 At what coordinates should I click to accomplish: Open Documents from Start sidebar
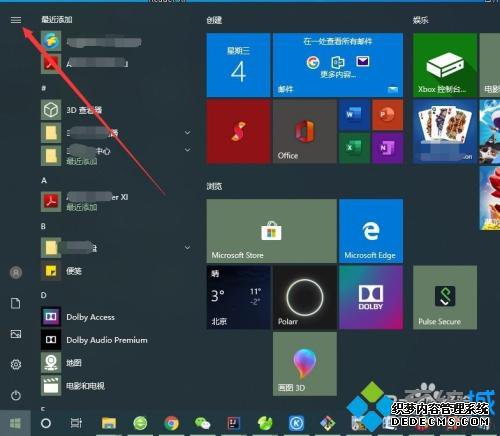click(x=16, y=303)
